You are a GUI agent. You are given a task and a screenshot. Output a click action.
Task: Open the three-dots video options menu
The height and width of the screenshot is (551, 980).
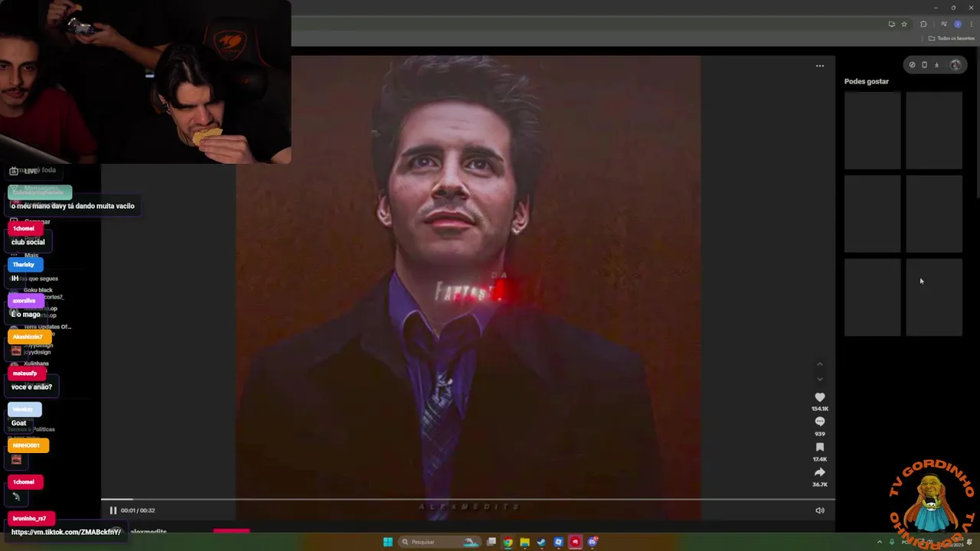pos(820,66)
